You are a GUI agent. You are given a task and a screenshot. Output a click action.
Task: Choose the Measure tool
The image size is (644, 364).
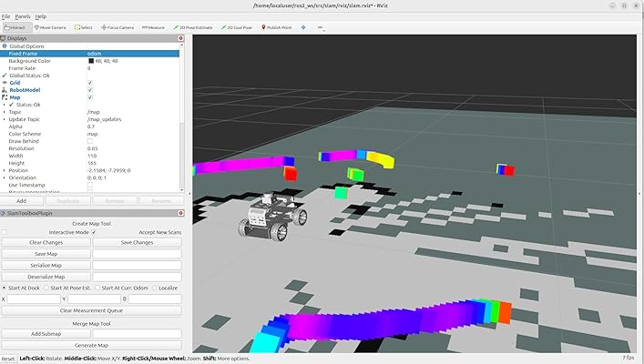coord(152,27)
